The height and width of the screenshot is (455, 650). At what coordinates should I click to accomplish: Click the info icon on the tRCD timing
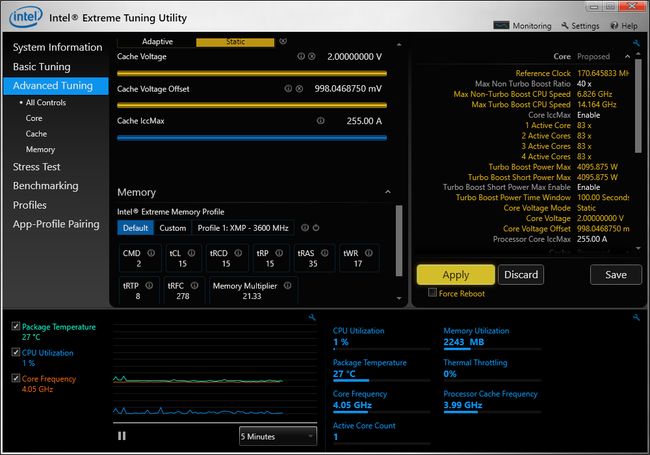[x=238, y=253]
